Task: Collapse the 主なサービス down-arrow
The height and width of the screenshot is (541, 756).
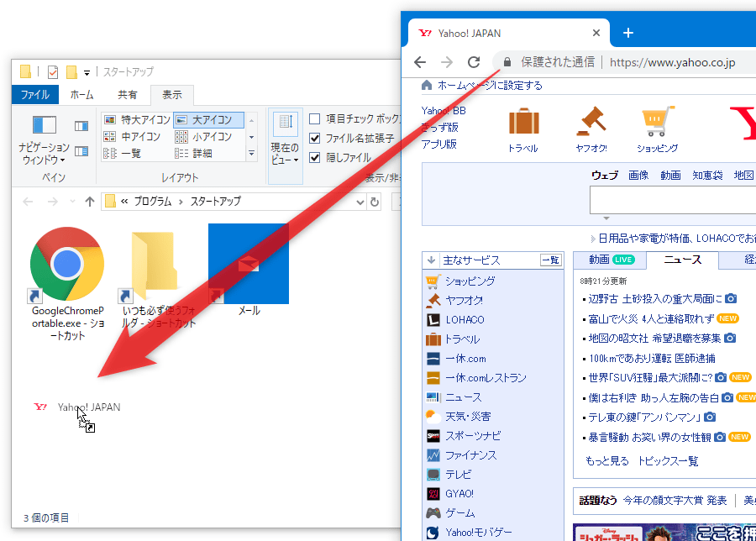Action: click(431, 260)
